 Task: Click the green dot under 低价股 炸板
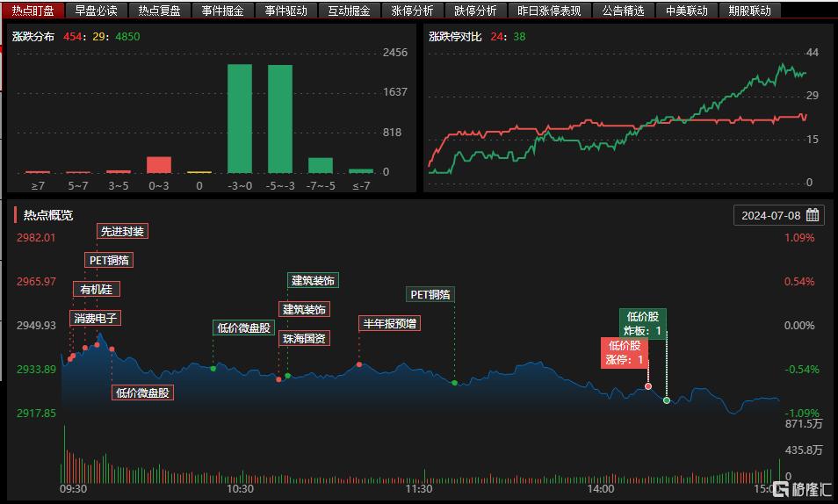click(x=667, y=400)
